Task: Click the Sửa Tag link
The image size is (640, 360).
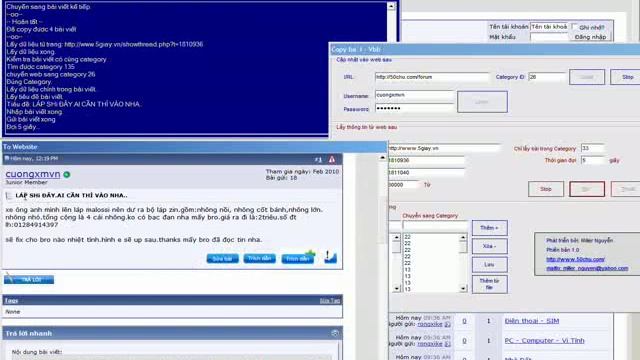Action: tap(329, 301)
